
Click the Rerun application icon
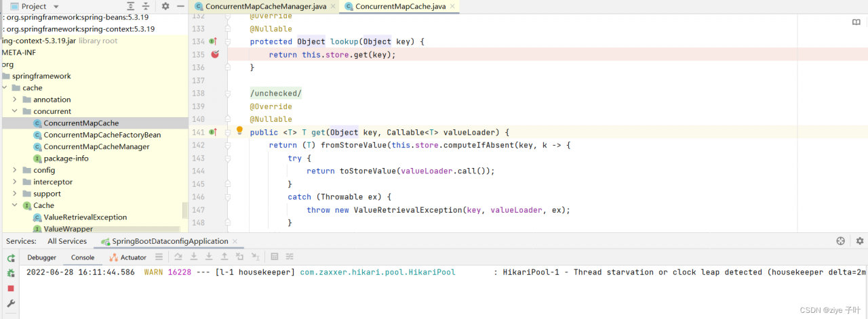[11, 259]
